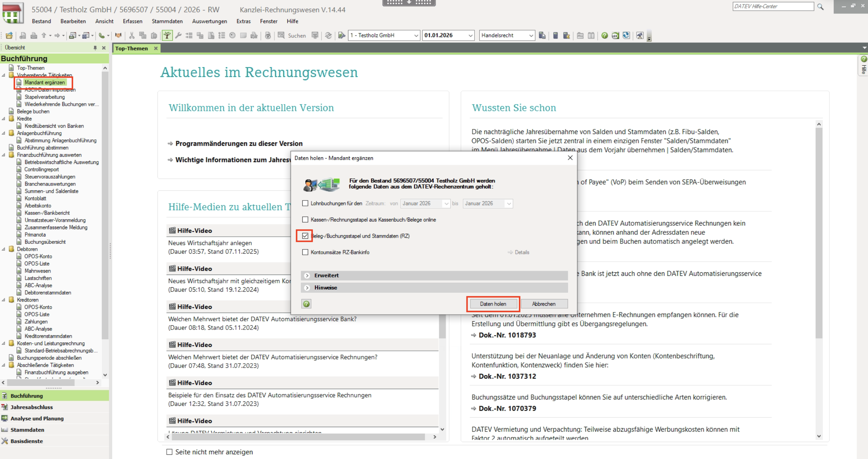
Task: Click the scissors cut icon
Action: click(x=132, y=35)
